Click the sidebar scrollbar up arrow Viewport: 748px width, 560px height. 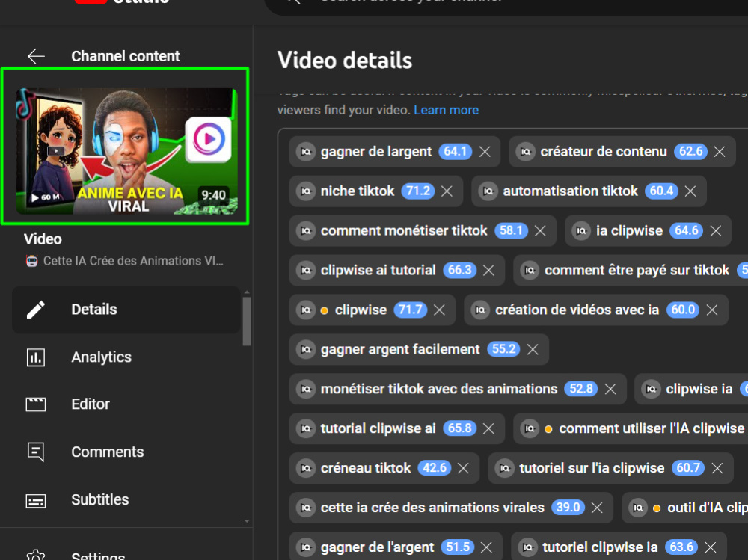(247, 292)
